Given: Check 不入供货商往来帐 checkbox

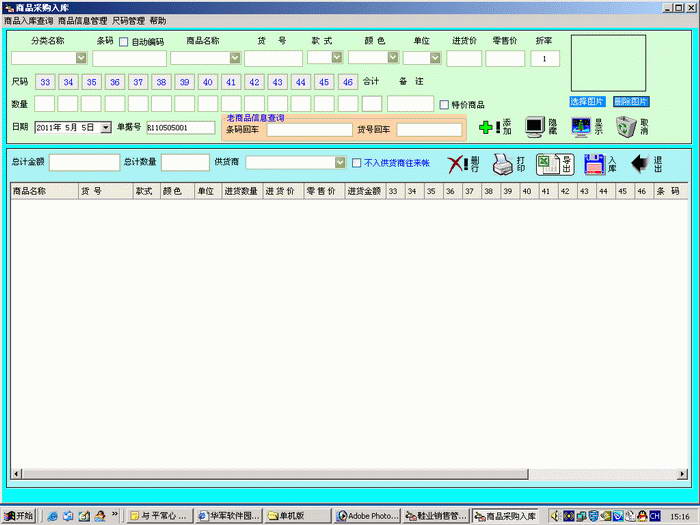Looking at the screenshot, I should [356, 163].
